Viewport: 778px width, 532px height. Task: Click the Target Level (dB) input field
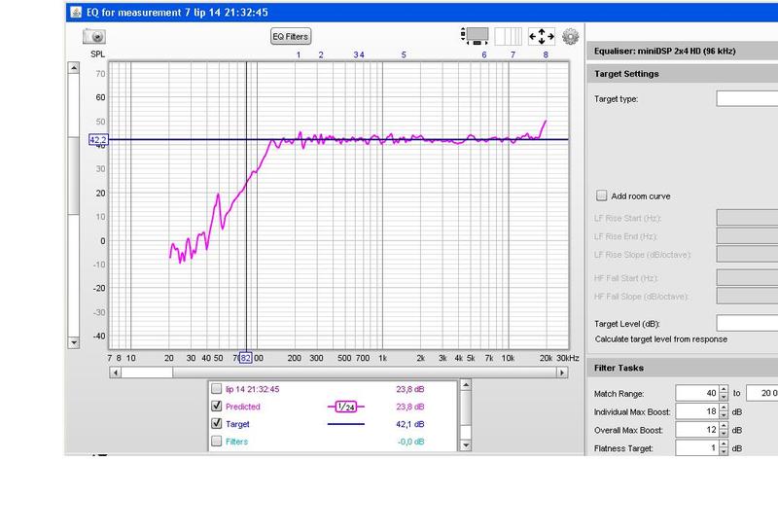point(746,322)
